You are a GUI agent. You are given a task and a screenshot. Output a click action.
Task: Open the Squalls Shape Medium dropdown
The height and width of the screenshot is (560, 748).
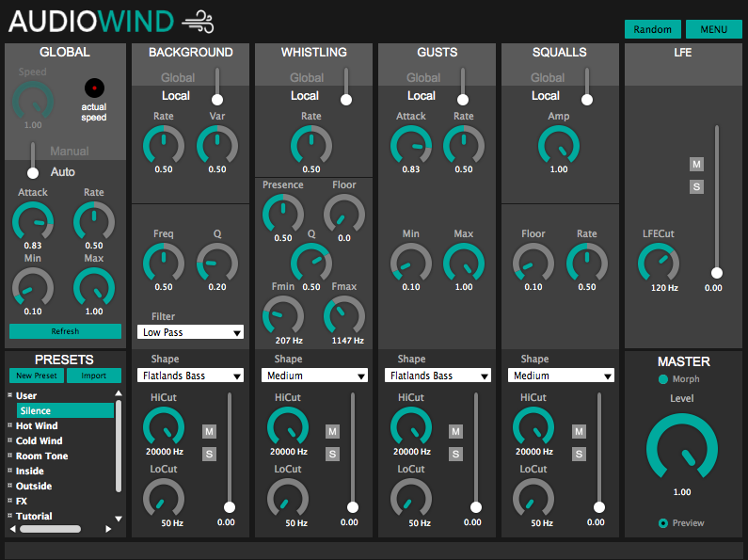(x=561, y=376)
